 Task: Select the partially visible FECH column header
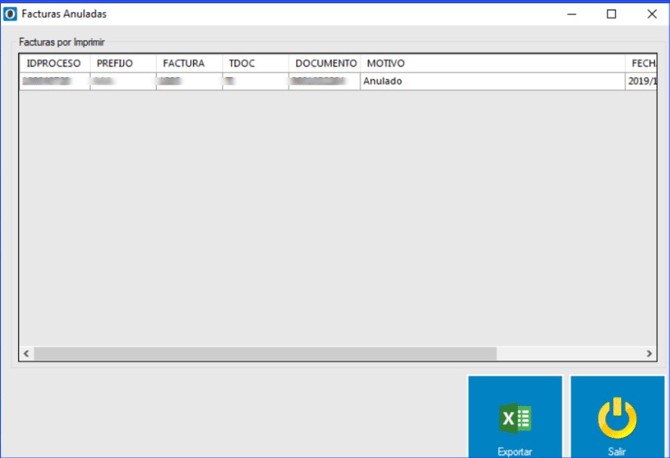(641, 63)
